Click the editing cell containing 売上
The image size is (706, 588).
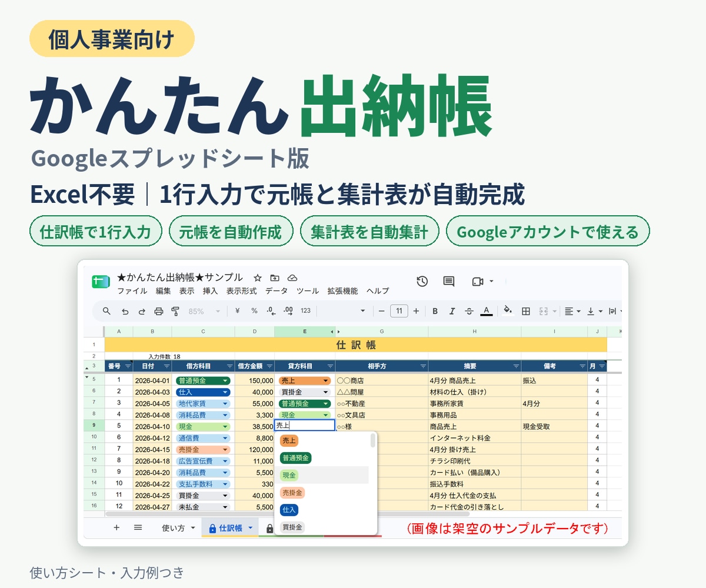(305, 426)
